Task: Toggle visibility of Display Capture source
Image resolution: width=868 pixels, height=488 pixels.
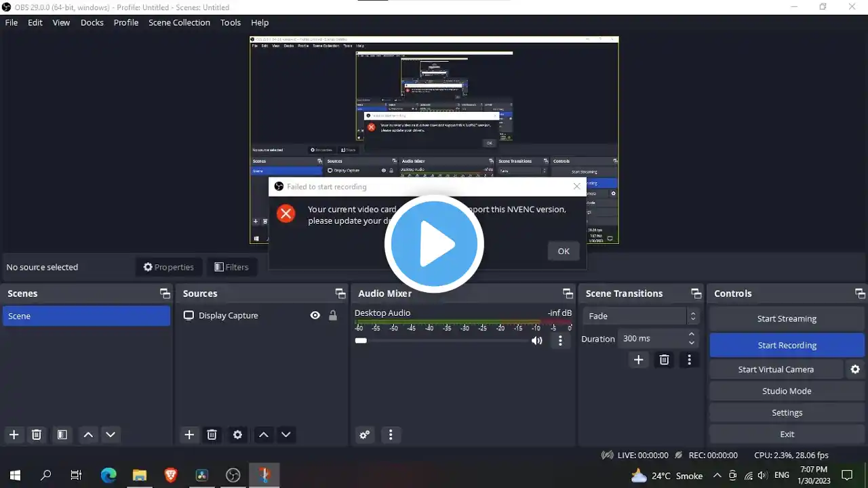Action: tap(315, 315)
